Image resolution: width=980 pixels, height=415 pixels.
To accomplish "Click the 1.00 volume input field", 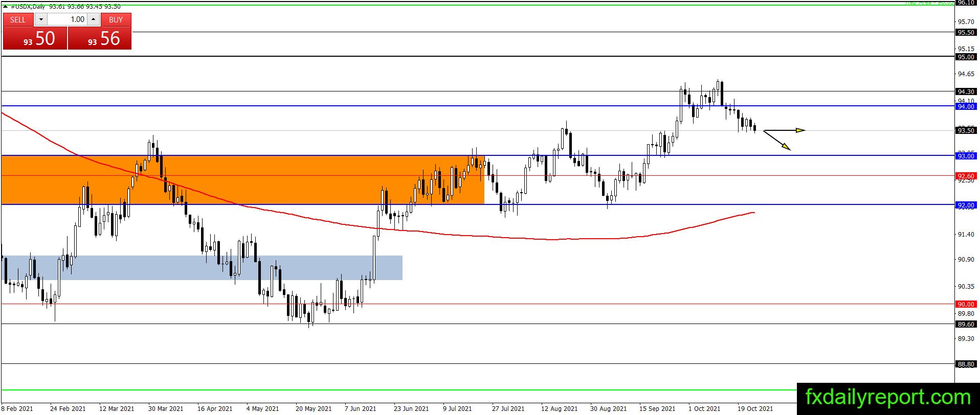I will pyautogui.click(x=67, y=19).
